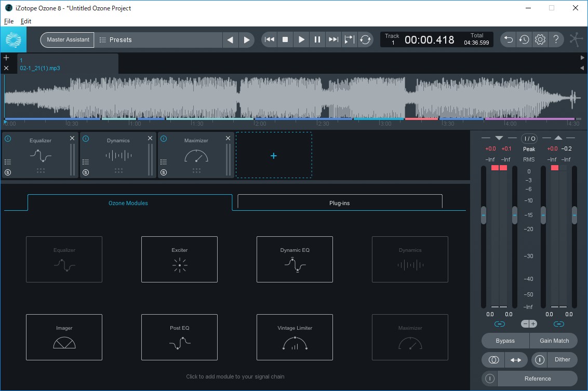Click right output gain slider handle
The image size is (588, 391).
pos(574,215)
